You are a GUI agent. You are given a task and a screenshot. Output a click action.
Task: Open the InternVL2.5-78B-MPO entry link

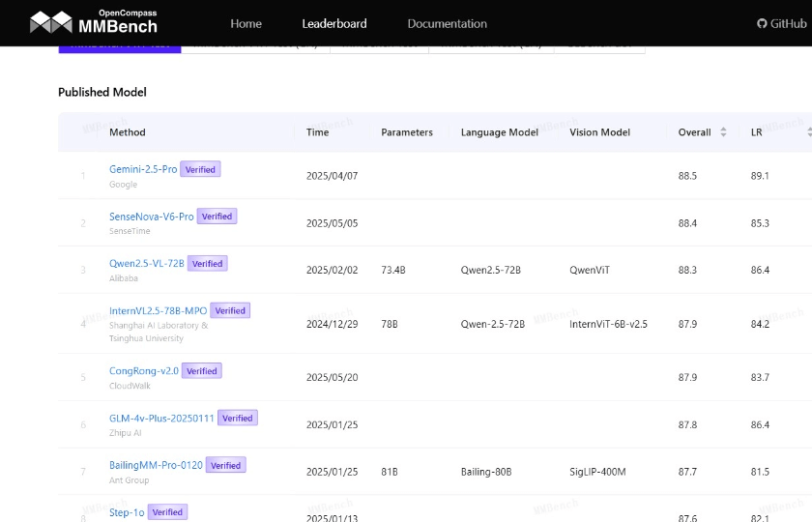[158, 310]
